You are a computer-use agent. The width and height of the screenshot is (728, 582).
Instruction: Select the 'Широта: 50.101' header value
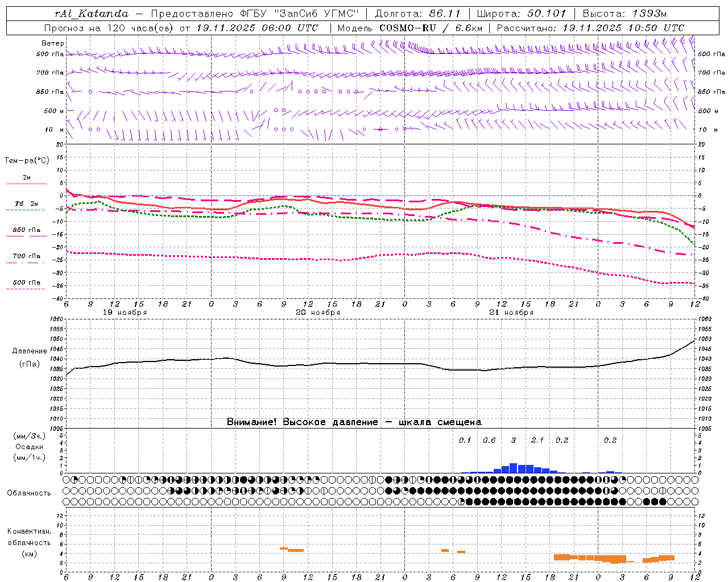[x=522, y=14]
